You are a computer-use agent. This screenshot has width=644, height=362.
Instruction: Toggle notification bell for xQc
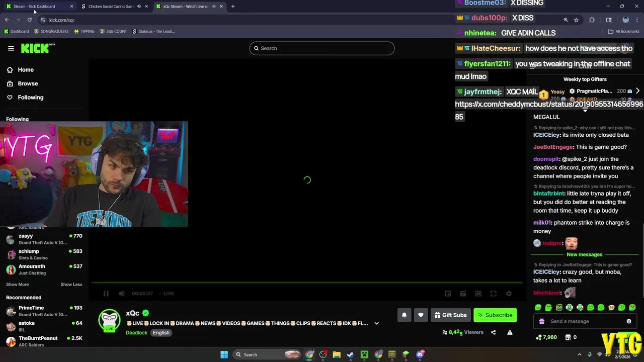[x=404, y=315]
